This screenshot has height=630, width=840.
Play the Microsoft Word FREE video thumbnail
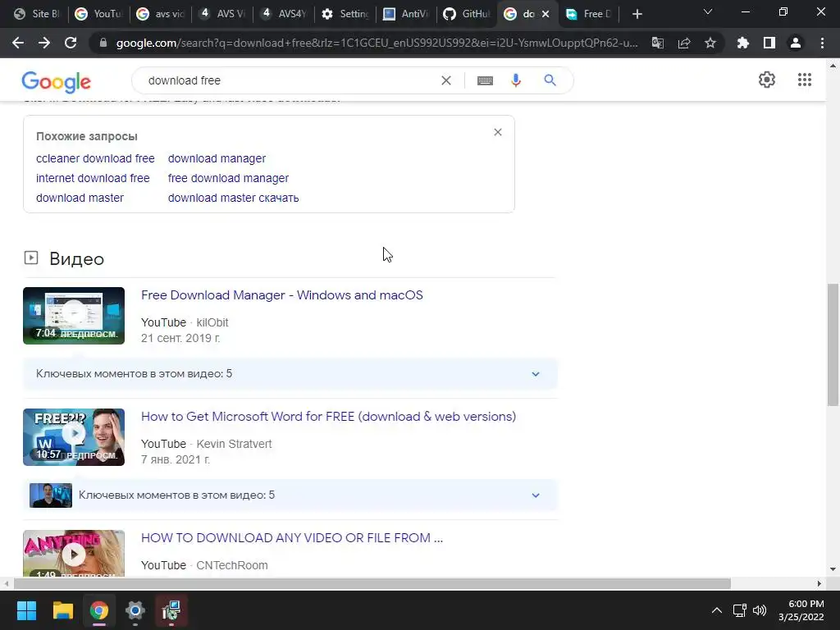pyautogui.click(x=74, y=437)
